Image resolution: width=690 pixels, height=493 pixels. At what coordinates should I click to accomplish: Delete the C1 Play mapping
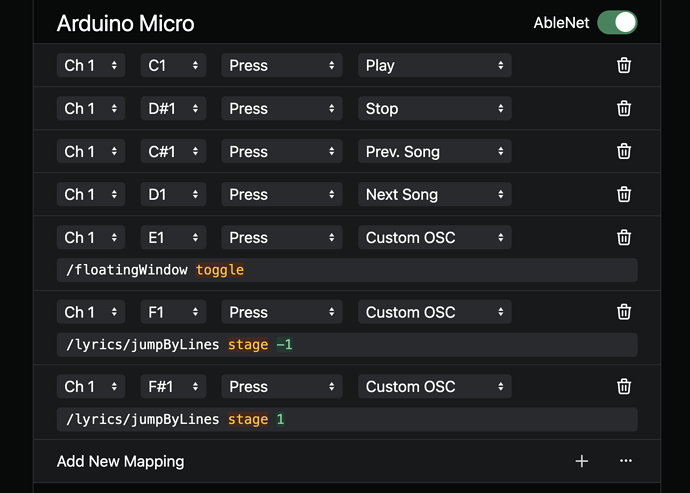point(624,65)
